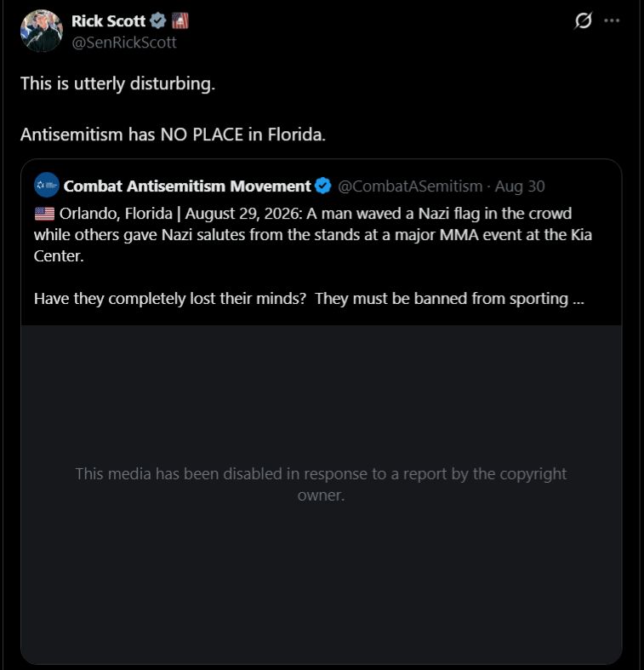Click the Aug 30 timestamp
The height and width of the screenshot is (670, 644).
coord(520,186)
